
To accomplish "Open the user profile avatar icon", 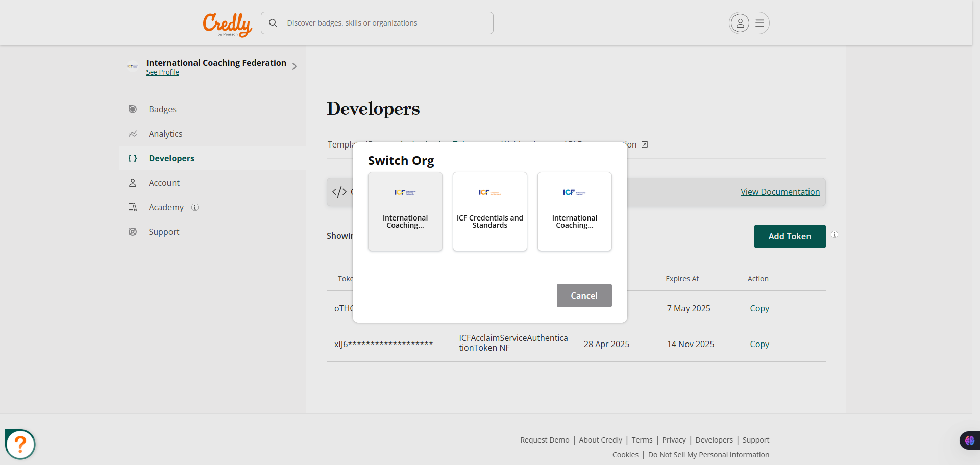I will point(740,23).
